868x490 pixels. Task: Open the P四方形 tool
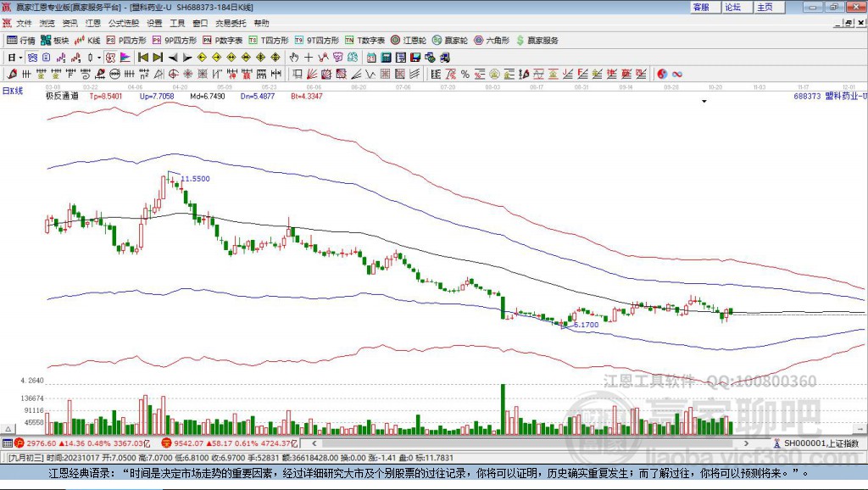pos(126,41)
